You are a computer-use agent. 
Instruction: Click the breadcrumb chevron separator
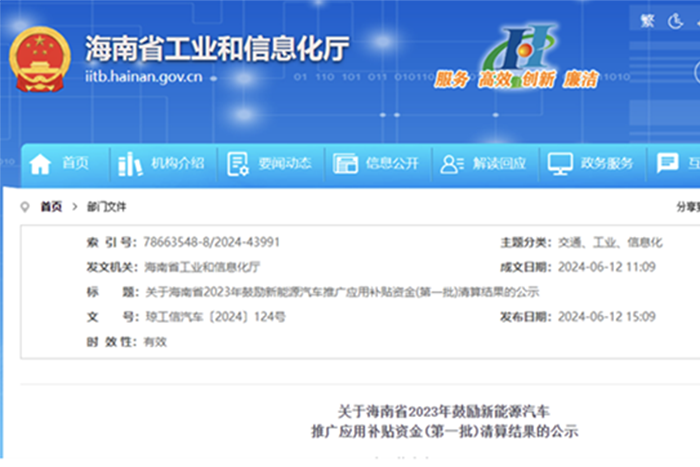(x=75, y=207)
